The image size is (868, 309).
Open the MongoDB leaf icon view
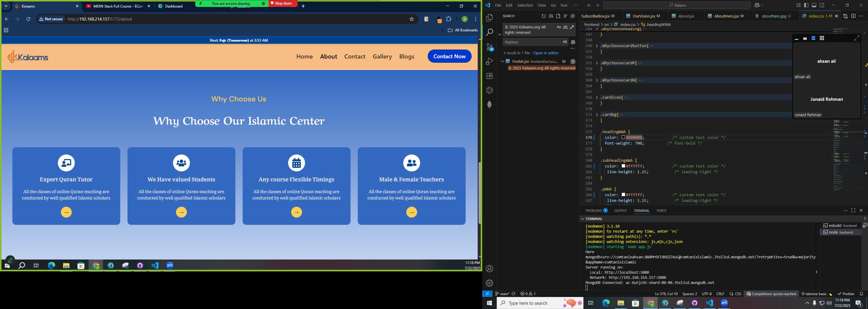[489, 105]
